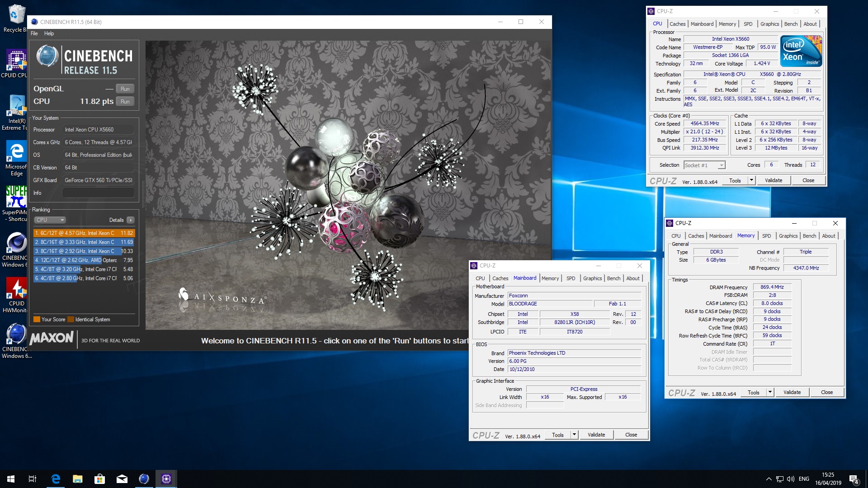Click the MAXON logo
This screenshot has width=868, height=488.
pyautogui.click(x=52, y=338)
